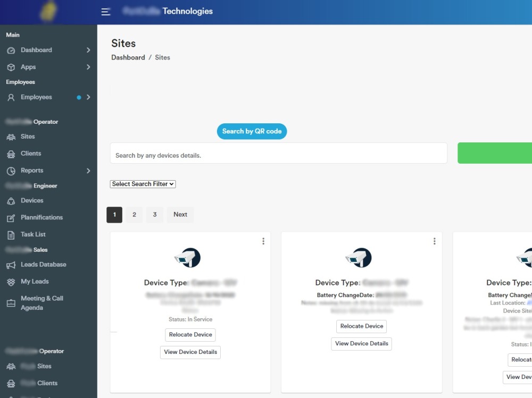The width and height of the screenshot is (532, 398).
Task: Expand the Apps menu chevron
Action: click(x=88, y=67)
